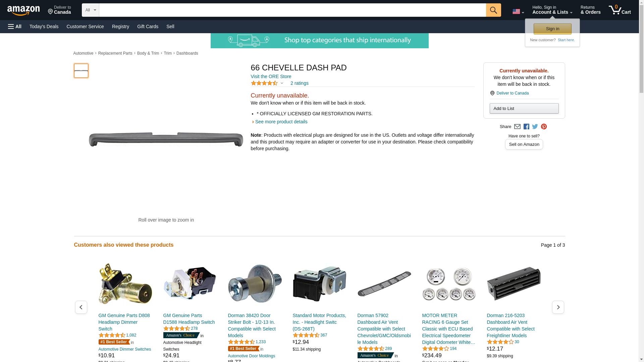The width and height of the screenshot is (644, 362).
Task: Share product on Twitter icon
Action: tap(535, 127)
